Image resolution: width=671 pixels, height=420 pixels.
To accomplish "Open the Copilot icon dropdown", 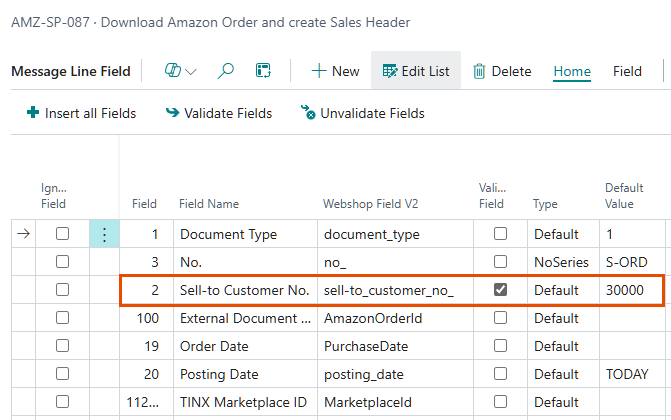I will (180, 71).
